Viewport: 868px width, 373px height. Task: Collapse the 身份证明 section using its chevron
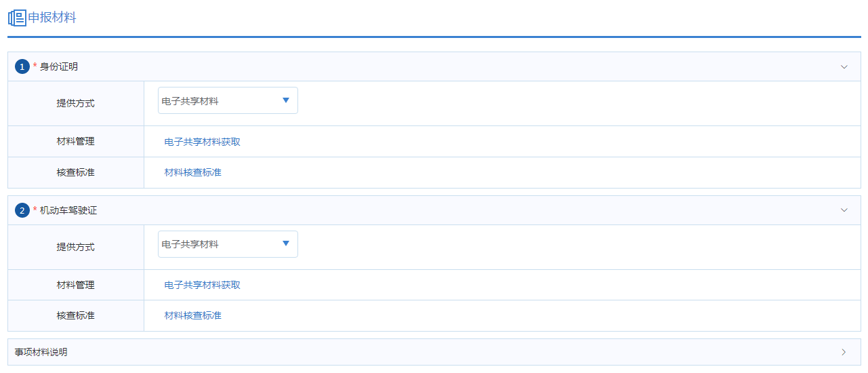coord(844,66)
